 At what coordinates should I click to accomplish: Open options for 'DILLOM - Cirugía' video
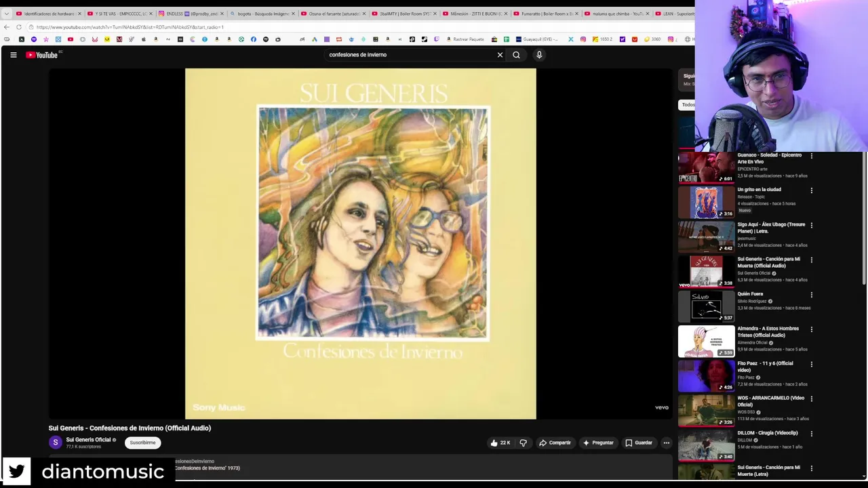click(x=811, y=433)
